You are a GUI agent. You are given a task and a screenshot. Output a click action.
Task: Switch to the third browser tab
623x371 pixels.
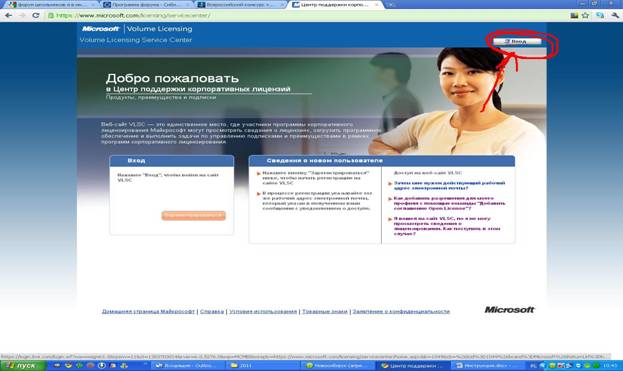click(x=241, y=5)
